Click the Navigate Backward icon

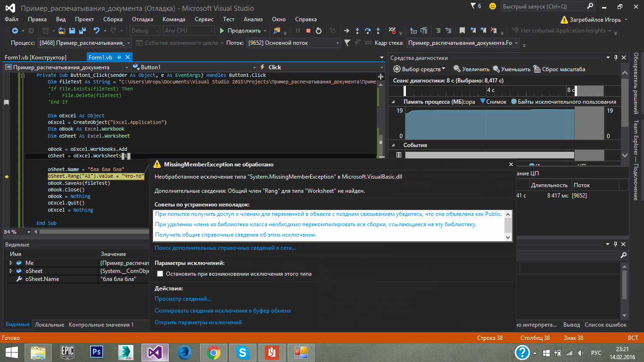(15, 31)
